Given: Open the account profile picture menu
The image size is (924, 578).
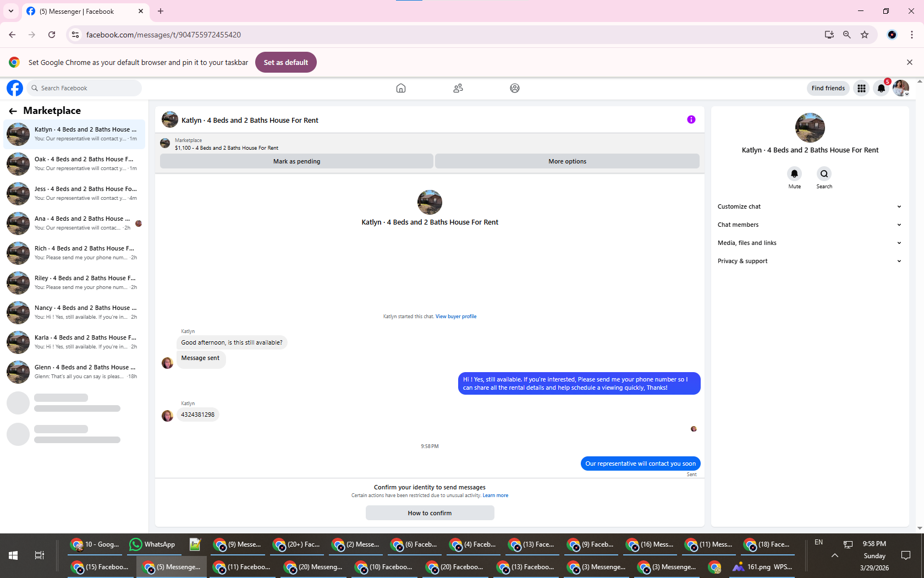Looking at the screenshot, I should (x=901, y=88).
